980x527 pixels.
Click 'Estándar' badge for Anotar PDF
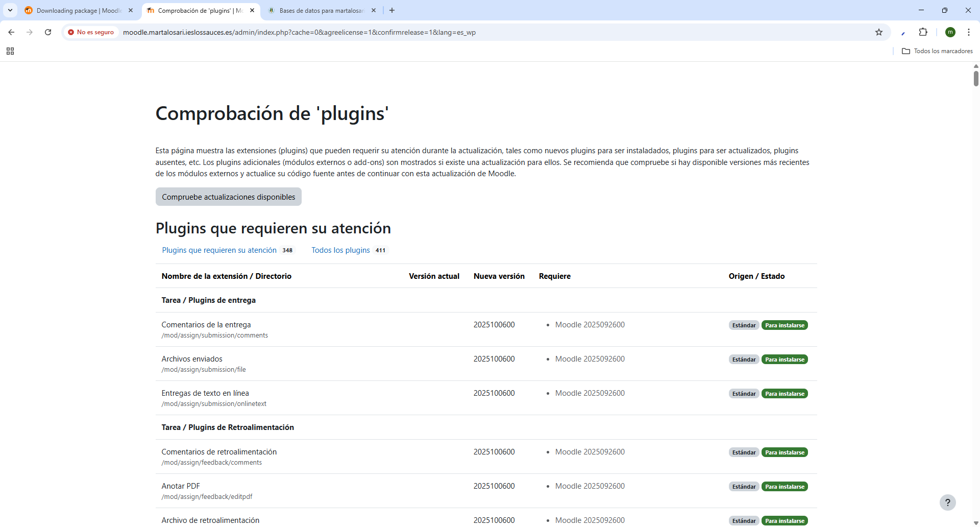click(744, 487)
